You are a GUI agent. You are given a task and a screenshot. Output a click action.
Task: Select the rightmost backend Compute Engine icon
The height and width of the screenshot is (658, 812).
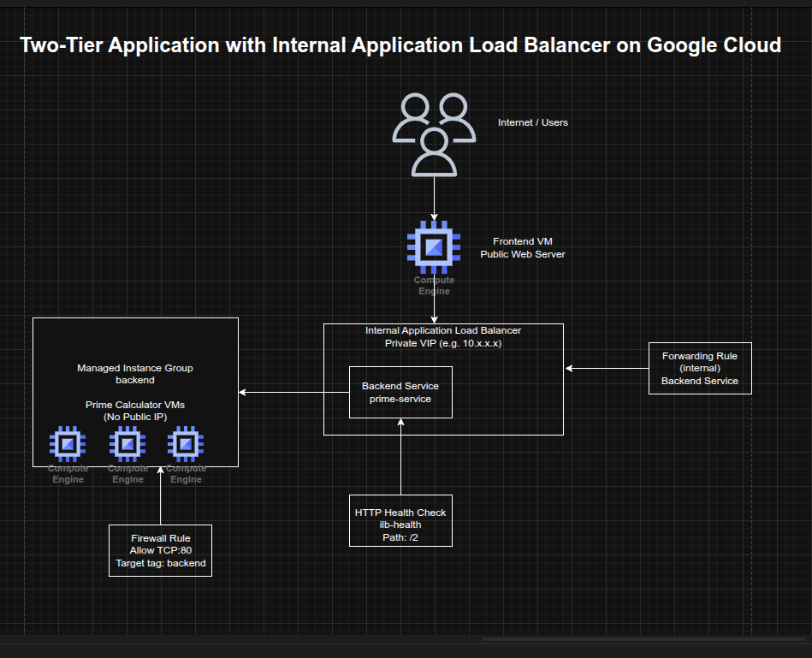[x=186, y=444]
